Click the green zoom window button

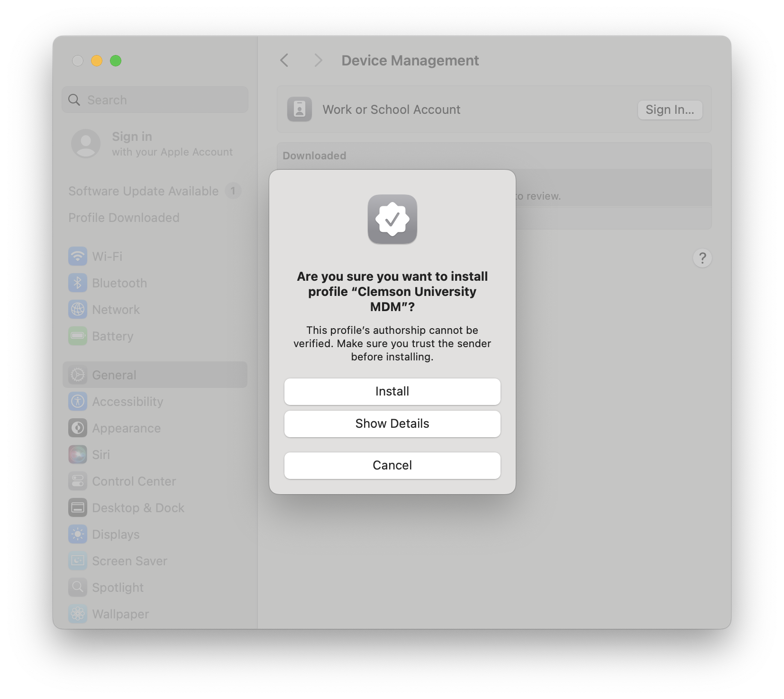pyautogui.click(x=116, y=61)
